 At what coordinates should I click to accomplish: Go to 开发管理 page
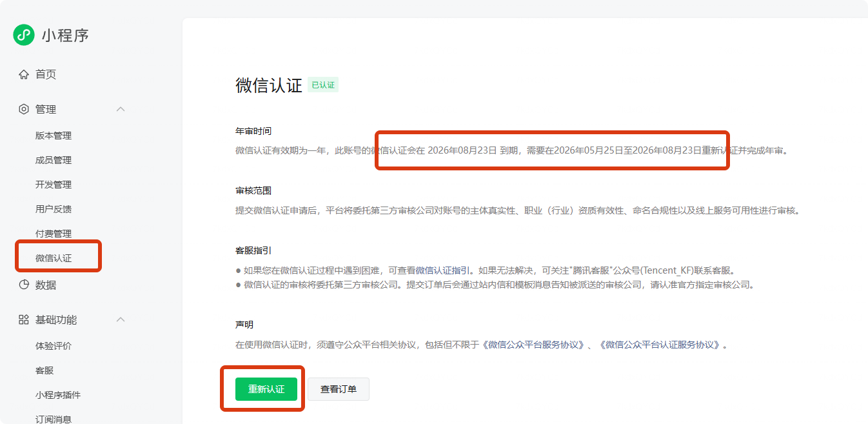[54, 185]
